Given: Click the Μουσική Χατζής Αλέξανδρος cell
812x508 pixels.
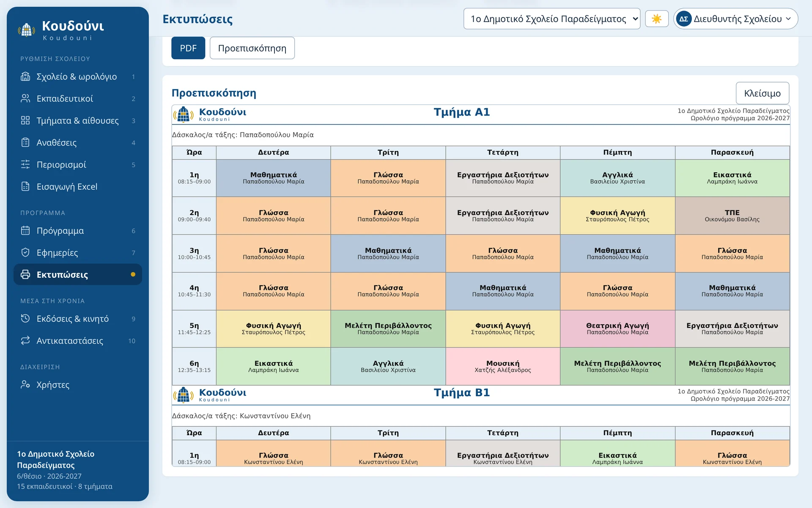Looking at the screenshot, I should [x=502, y=367].
